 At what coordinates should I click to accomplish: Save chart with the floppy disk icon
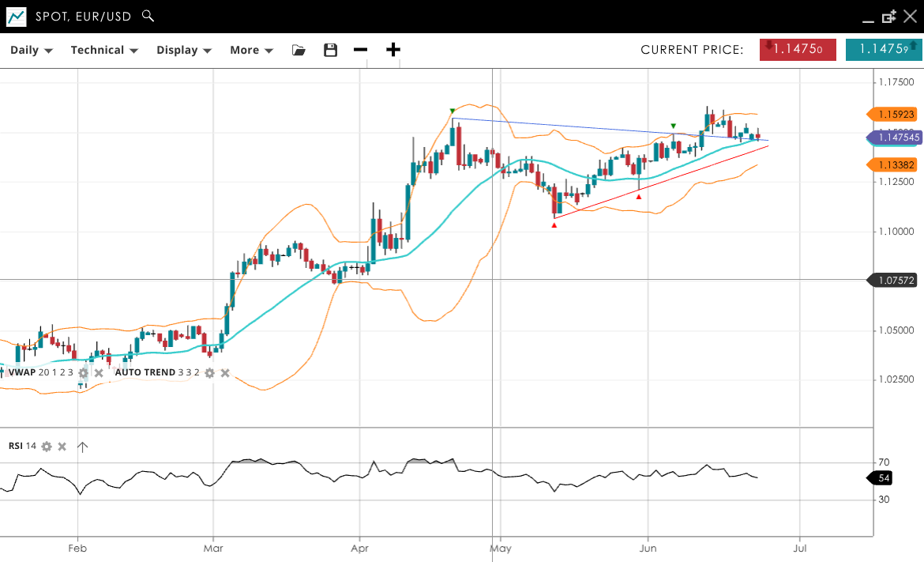click(331, 50)
